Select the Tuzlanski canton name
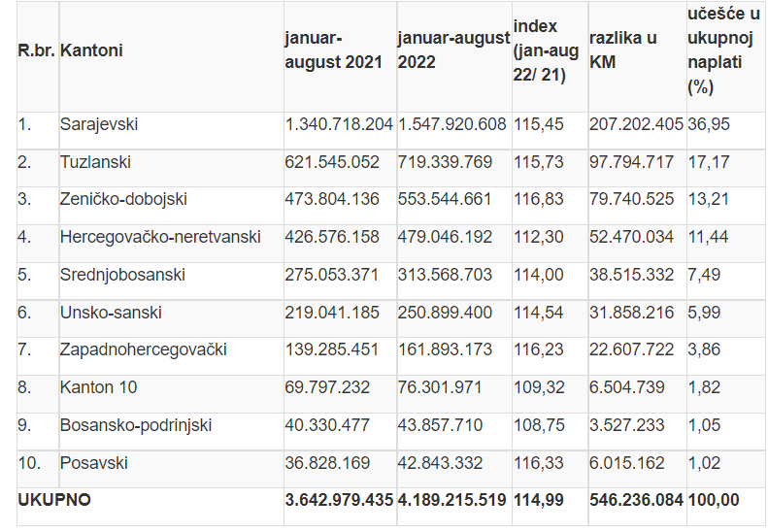This screenshot has width=768, height=532. pos(95,162)
